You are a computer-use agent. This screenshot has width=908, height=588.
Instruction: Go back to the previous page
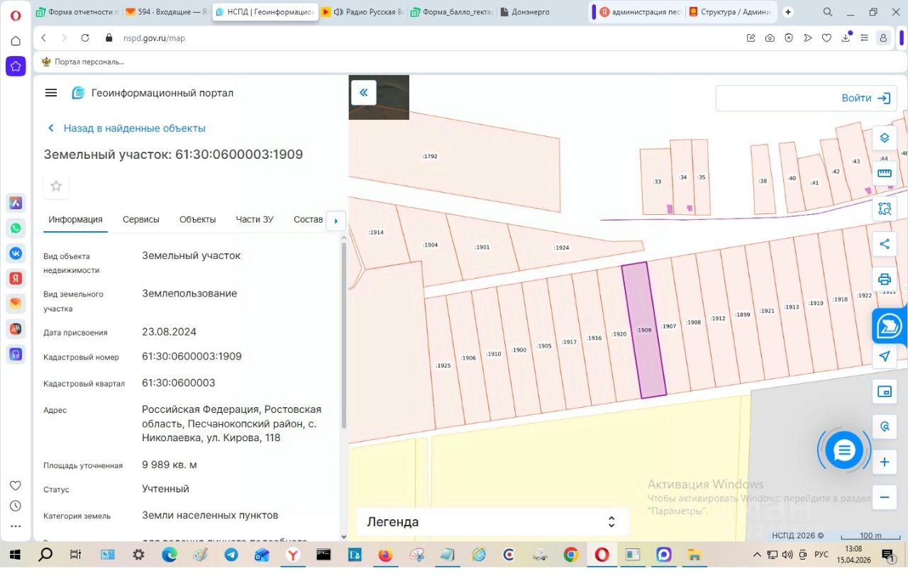[44, 38]
